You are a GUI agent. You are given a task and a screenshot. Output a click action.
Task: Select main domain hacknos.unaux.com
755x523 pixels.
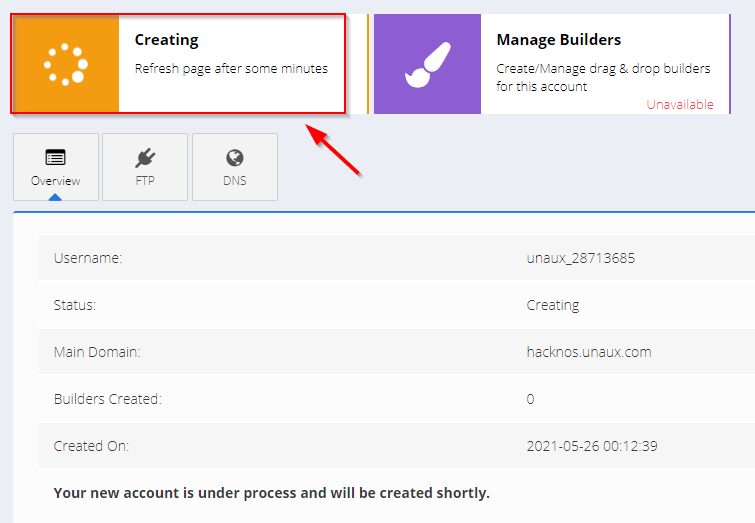pos(589,352)
